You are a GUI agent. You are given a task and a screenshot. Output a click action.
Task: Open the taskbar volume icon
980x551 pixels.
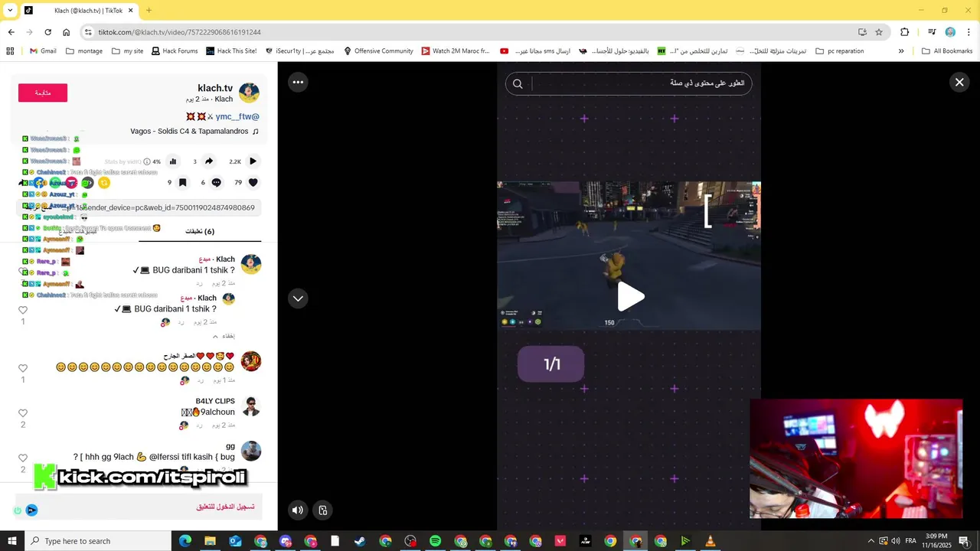[x=896, y=541]
